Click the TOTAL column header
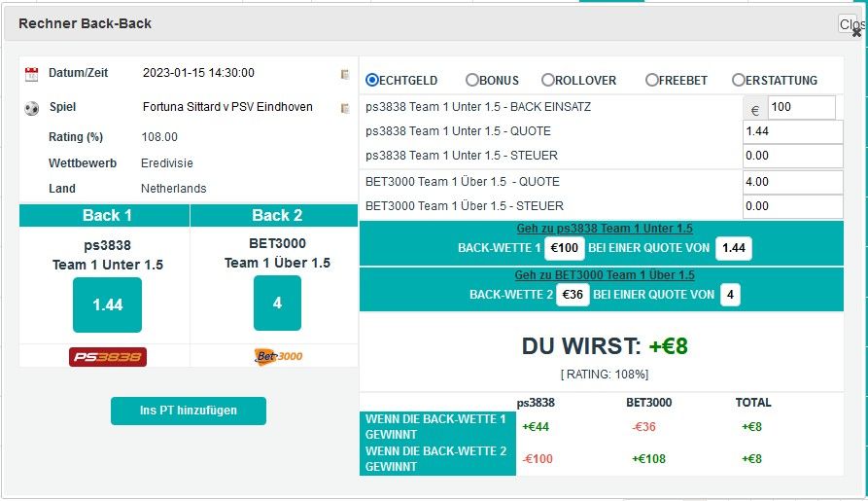Image resolution: width=868 pixels, height=501 pixels. pyautogui.click(x=753, y=403)
